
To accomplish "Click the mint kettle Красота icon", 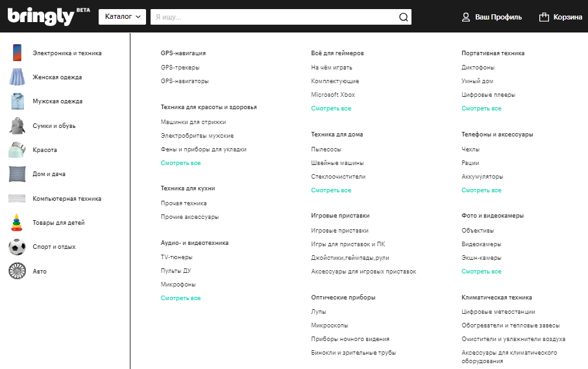I will [x=17, y=150].
